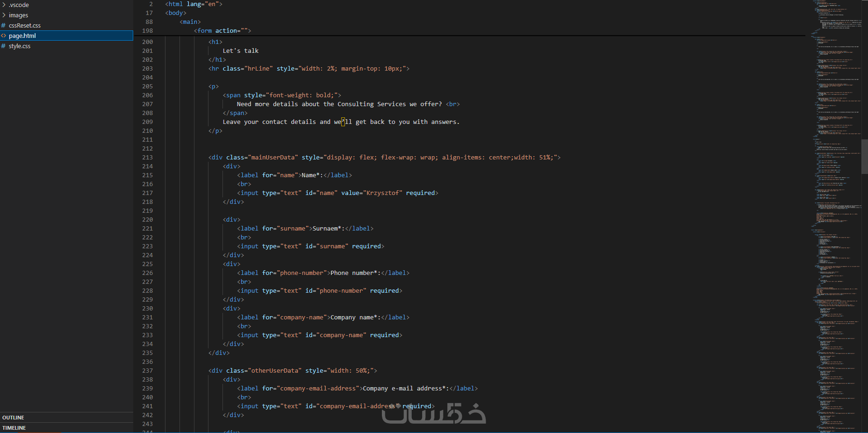Click the "Company e-mail address*:" label text
The width and height of the screenshot is (868, 433).
click(406, 389)
